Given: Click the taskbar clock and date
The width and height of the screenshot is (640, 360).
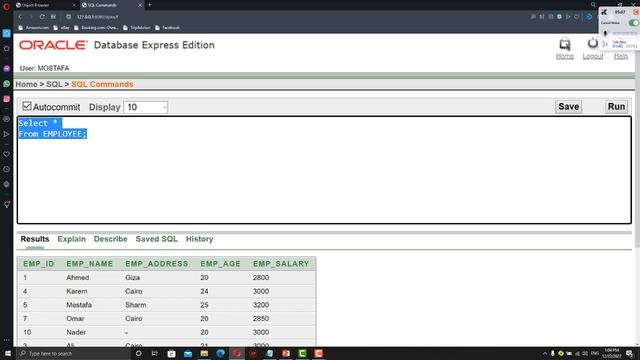Looking at the screenshot, I should (611, 353).
